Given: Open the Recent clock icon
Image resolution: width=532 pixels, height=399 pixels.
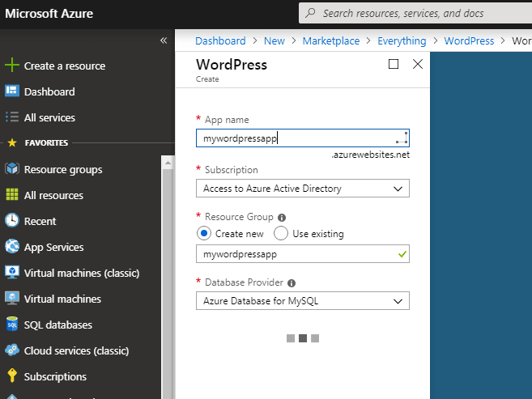Looking at the screenshot, I should (12, 221).
